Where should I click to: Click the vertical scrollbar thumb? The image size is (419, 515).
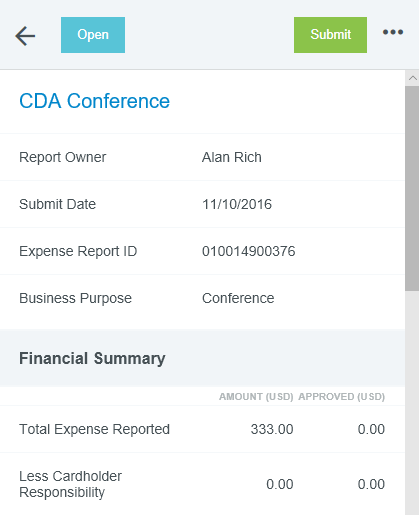click(x=412, y=188)
